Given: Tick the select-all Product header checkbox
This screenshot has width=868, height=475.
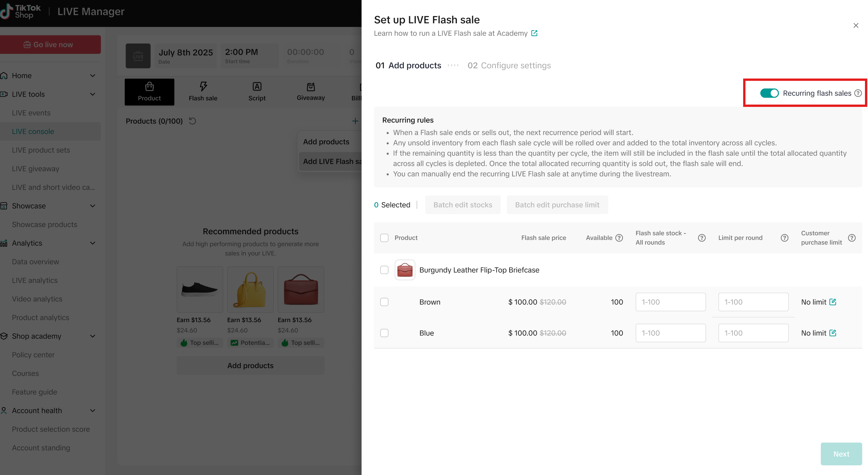Looking at the screenshot, I should (384, 238).
